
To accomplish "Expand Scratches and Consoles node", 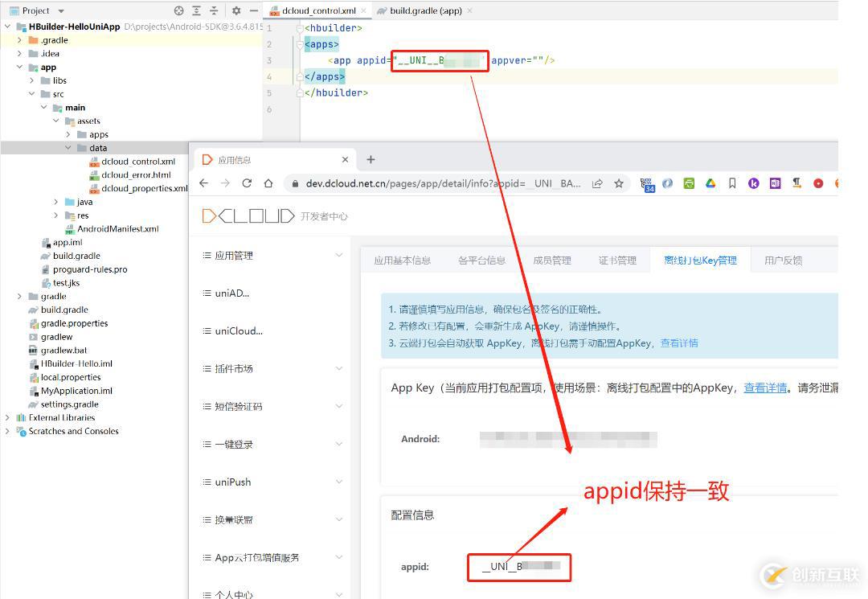I will click(7, 431).
